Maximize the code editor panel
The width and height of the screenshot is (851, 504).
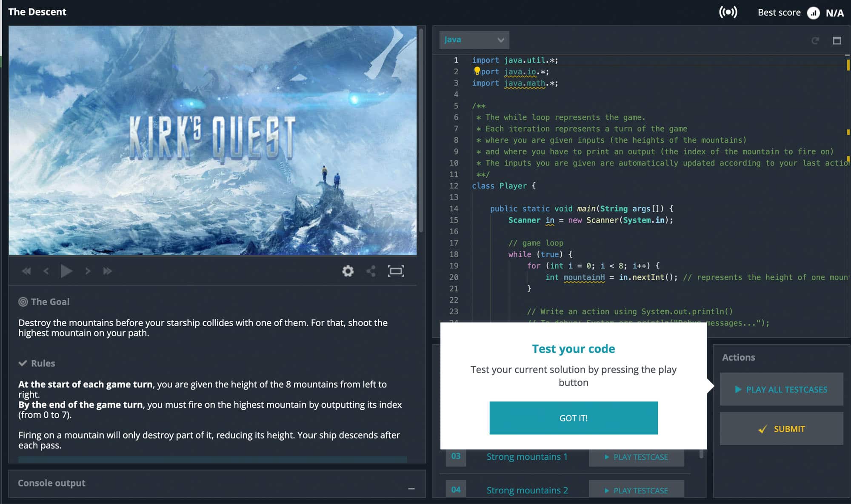(x=837, y=41)
